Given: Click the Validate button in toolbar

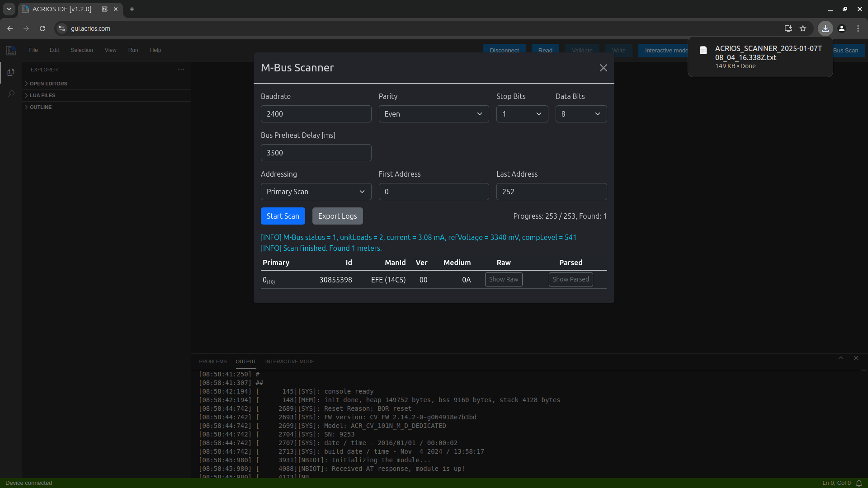Looking at the screenshot, I should [581, 50].
